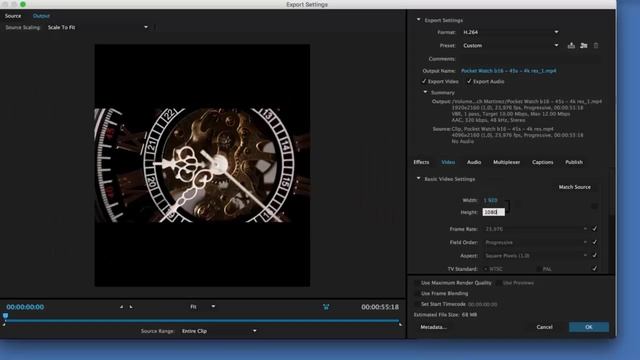Check the frame size match source checkbox
This screenshot has width=640, height=360.
coord(594,206)
